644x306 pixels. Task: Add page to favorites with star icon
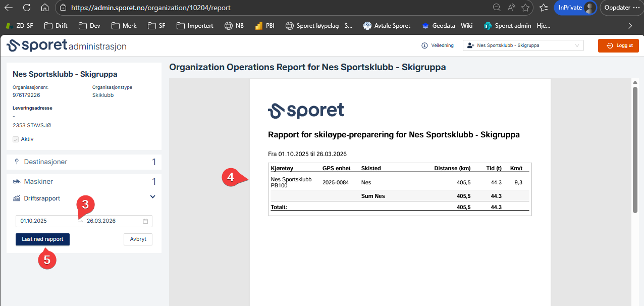[x=525, y=8]
